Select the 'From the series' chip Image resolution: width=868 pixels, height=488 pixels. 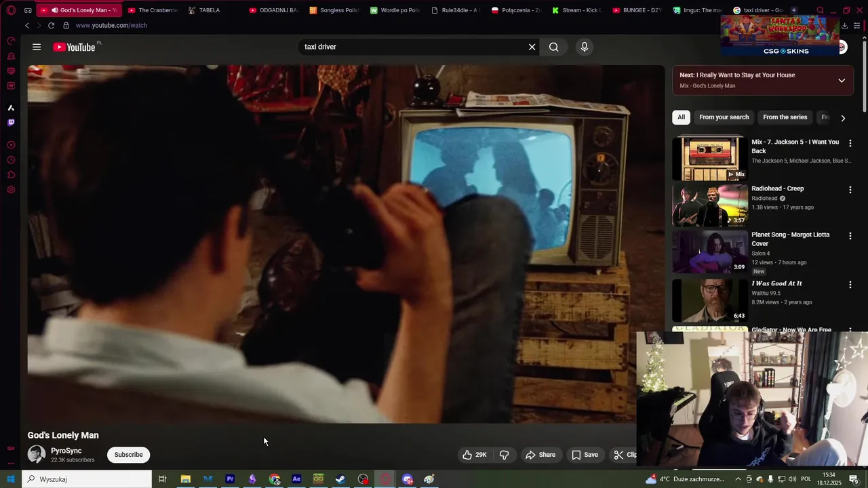coord(785,117)
